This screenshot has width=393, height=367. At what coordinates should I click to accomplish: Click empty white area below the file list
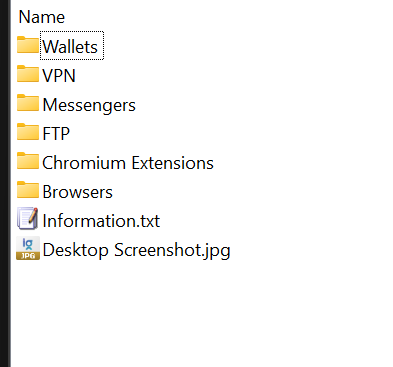tap(200, 313)
